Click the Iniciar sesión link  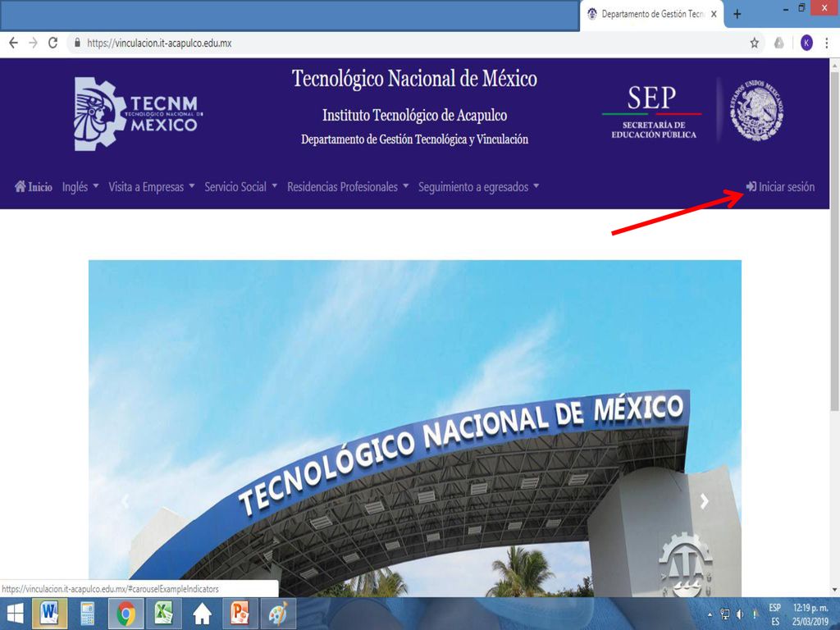780,186
